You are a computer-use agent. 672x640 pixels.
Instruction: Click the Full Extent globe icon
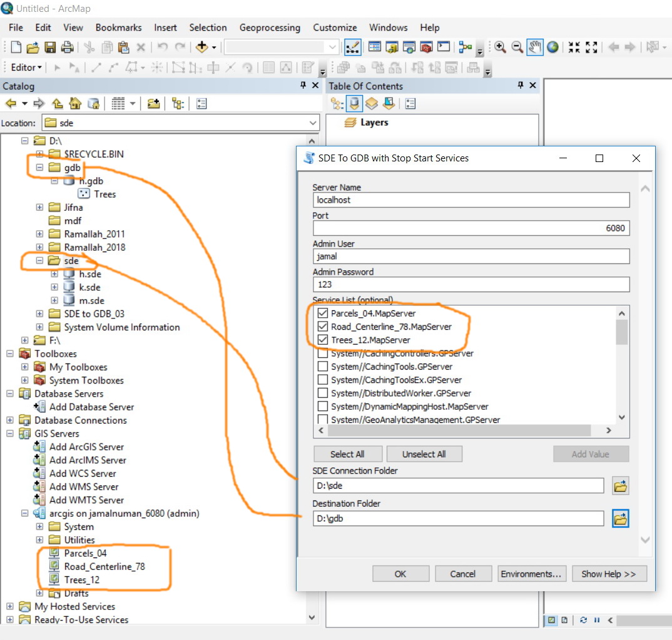coord(553,47)
